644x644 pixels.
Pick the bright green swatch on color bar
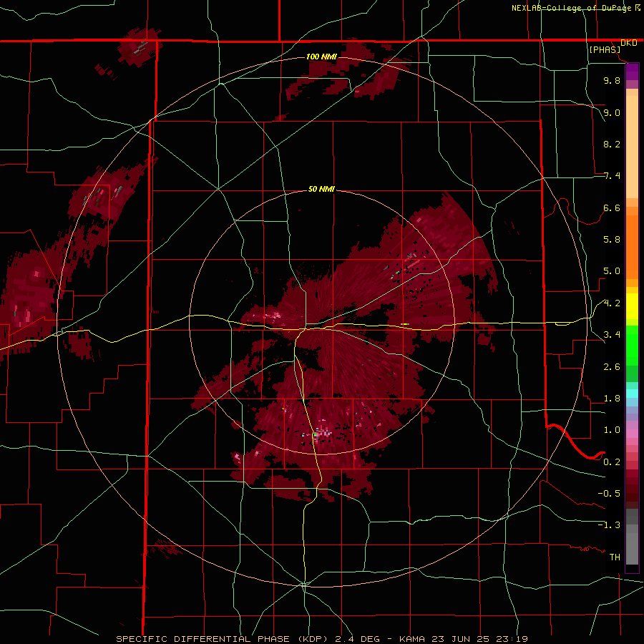click(x=632, y=344)
